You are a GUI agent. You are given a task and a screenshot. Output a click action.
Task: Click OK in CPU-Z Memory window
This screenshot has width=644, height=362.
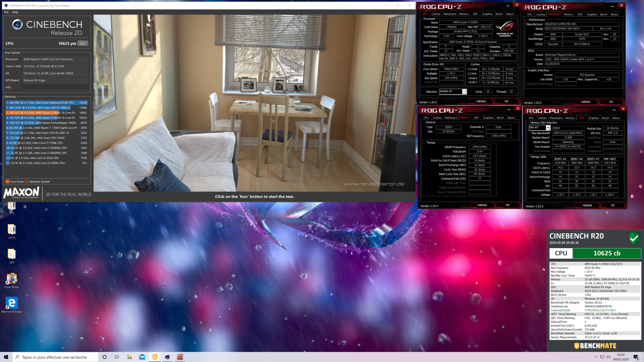click(507, 205)
